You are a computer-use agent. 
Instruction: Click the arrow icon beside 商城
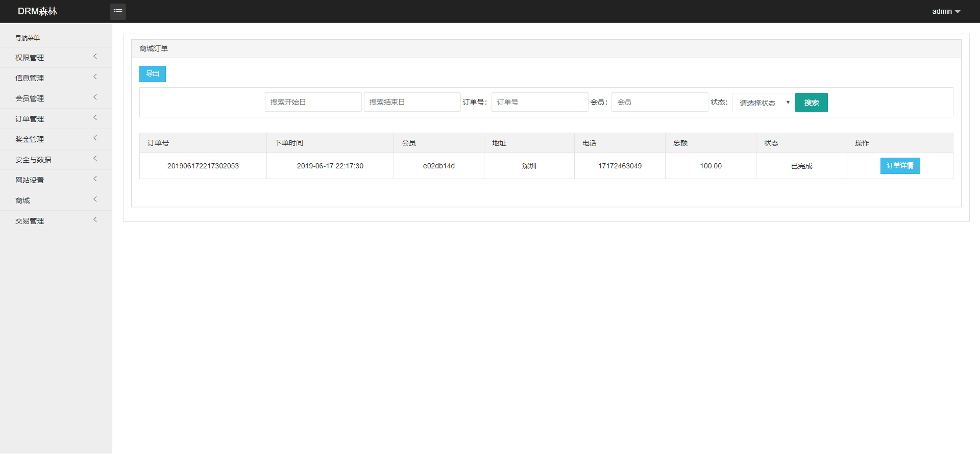(x=95, y=199)
